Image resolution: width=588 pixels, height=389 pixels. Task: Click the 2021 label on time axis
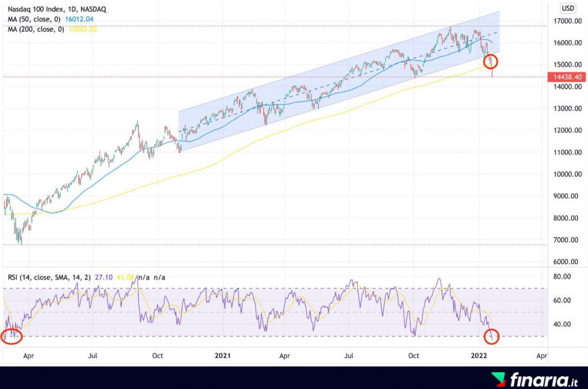[222, 355]
